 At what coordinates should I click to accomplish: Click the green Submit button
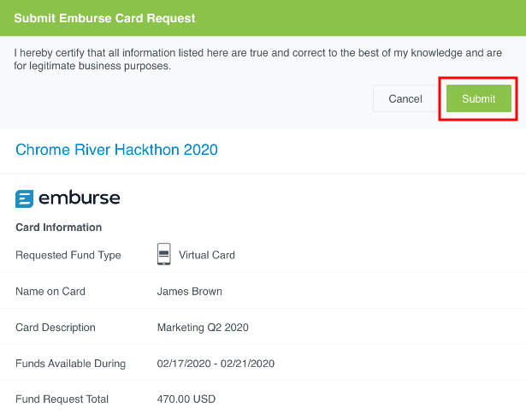click(478, 98)
